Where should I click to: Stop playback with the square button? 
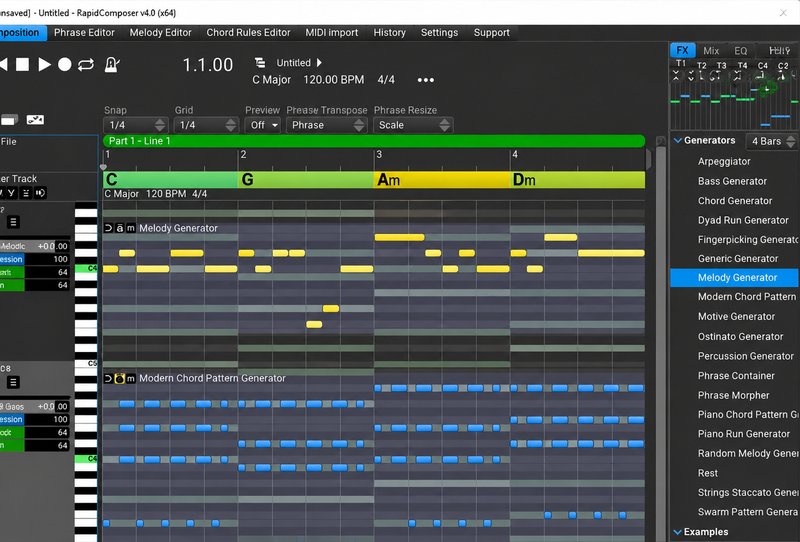click(x=22, y=64)
